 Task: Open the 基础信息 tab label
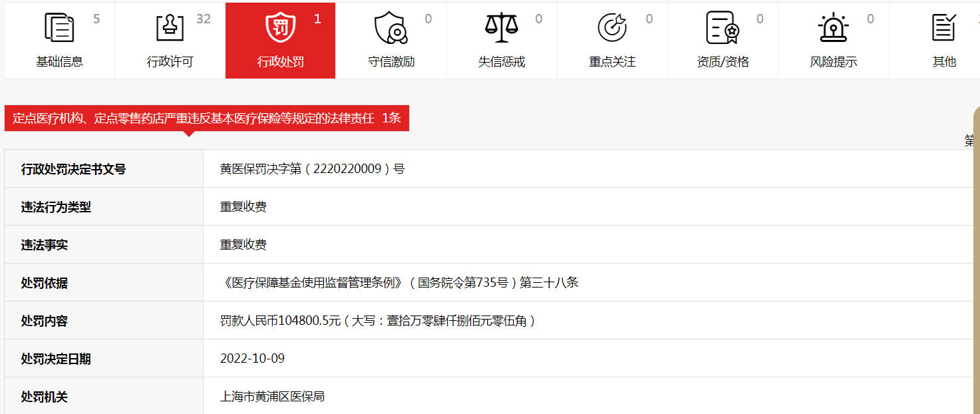point(59,62)
